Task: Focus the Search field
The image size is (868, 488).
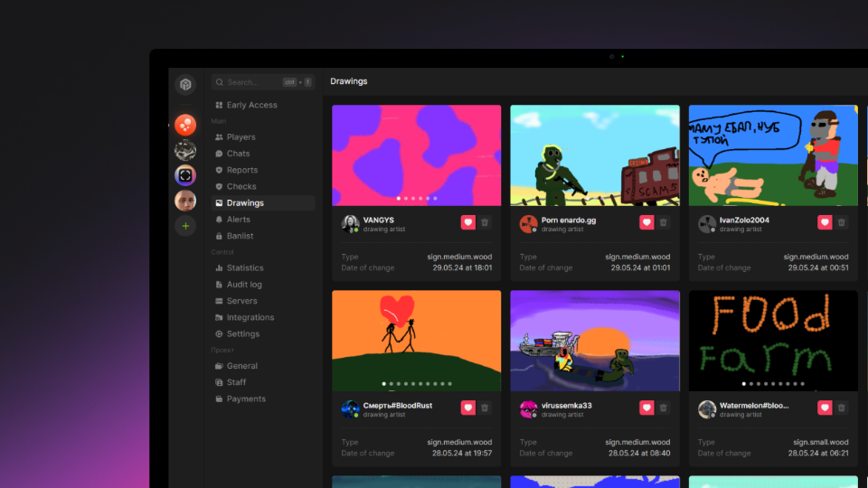Action: click(263, 82)
